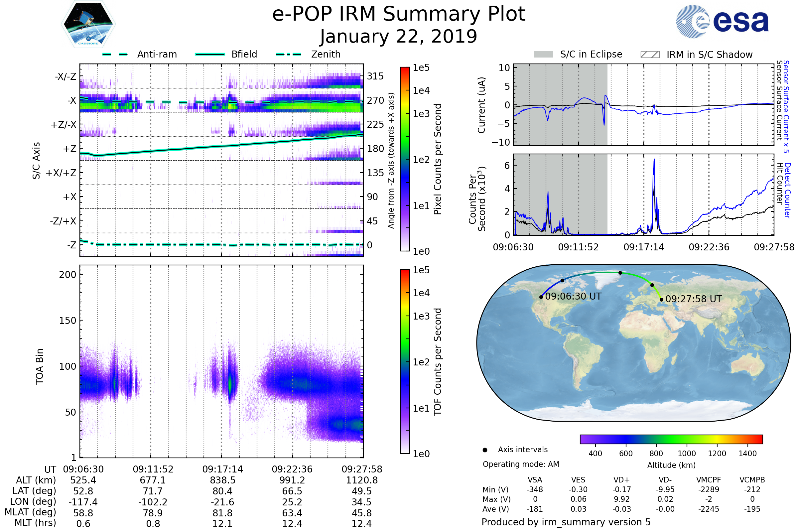Screen dimensions: 798x532
Task: Click the IRM in S/C Shadow hatched legend box
Action: point(650,55)
